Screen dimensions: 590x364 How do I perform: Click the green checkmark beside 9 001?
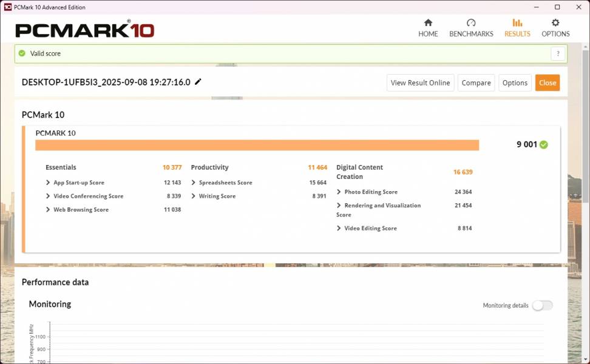coord(544,144)
